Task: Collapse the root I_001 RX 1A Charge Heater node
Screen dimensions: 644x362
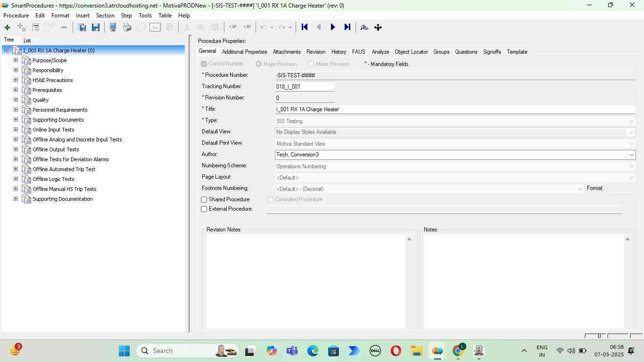Action: (x=6, y=50)
